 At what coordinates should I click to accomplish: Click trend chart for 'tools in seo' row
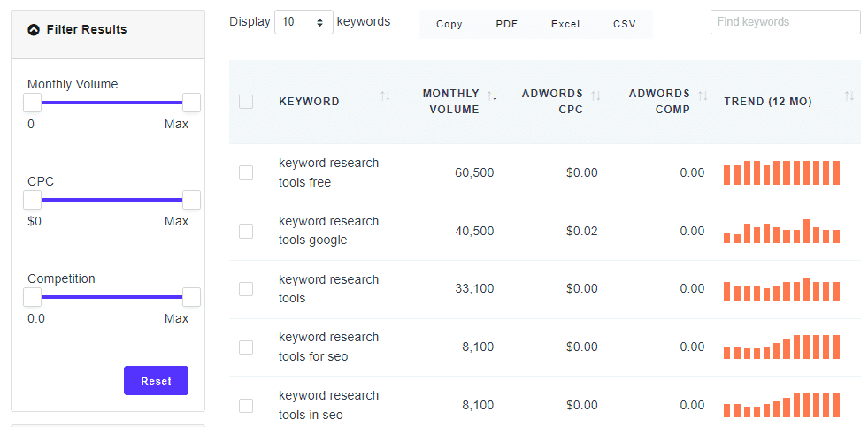tap(781, 405)
